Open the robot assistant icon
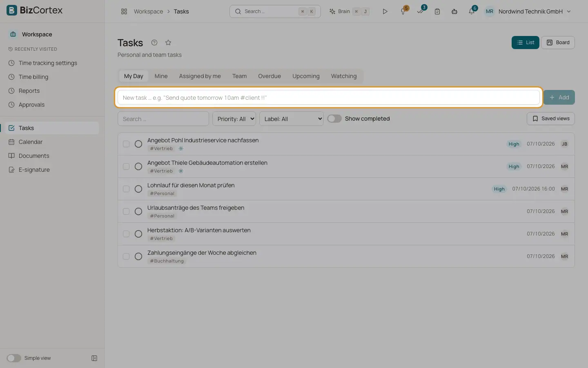This screenshot has width=588, height=368. (x=454, y=11)
